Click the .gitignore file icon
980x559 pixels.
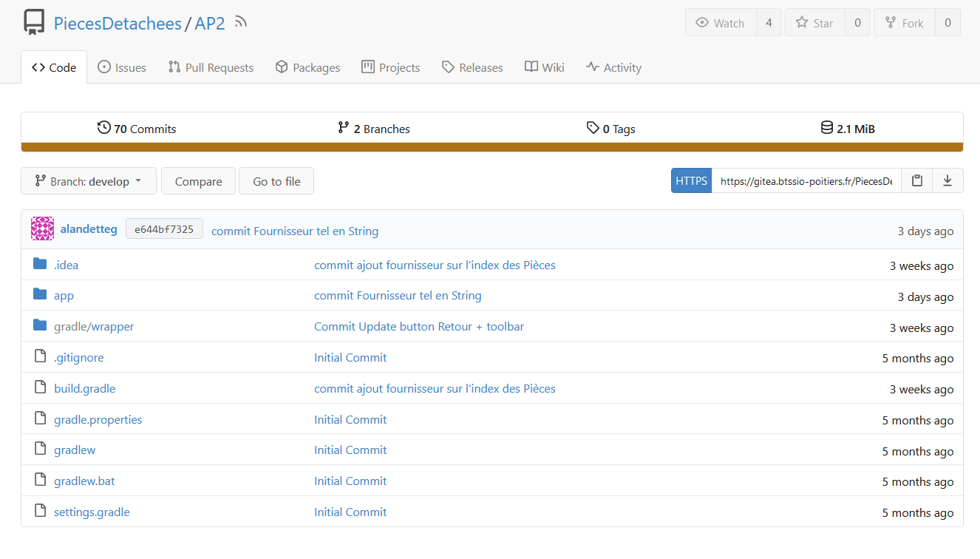point(40,357)
